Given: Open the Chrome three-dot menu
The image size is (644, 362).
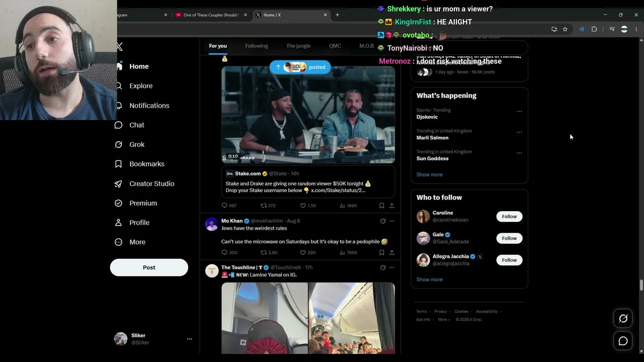Looking at the screenshot, I should coord(636,29).
